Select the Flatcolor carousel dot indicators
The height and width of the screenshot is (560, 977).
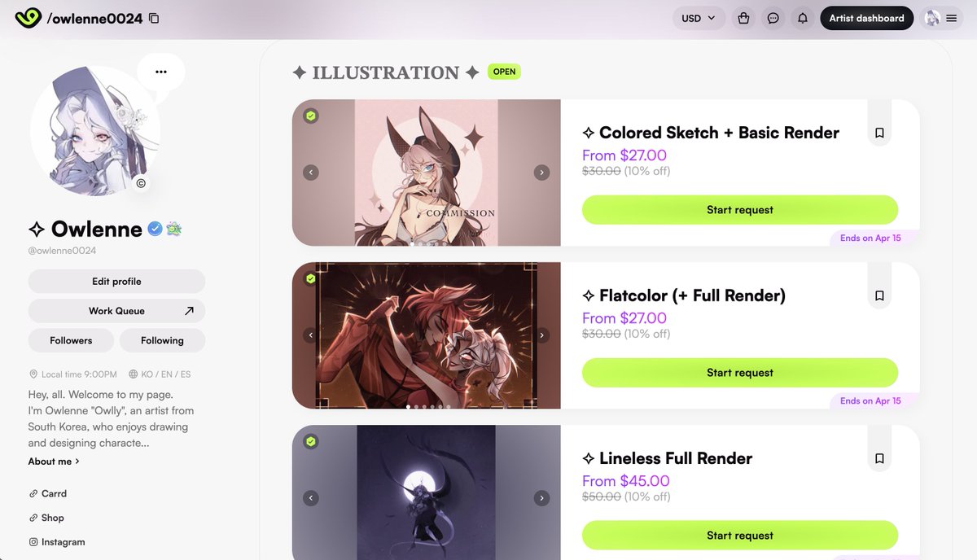click(427, 406)
